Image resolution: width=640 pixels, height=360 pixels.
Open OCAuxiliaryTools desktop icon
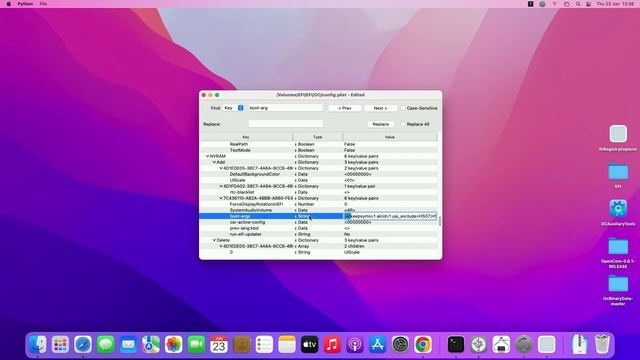point(618,209)
